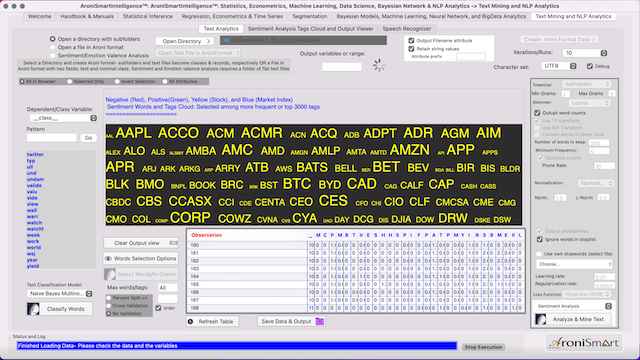The height and width of the screenshot is (360, 640).
Task: Click the Pattern input field
Action: pos(52,138)
